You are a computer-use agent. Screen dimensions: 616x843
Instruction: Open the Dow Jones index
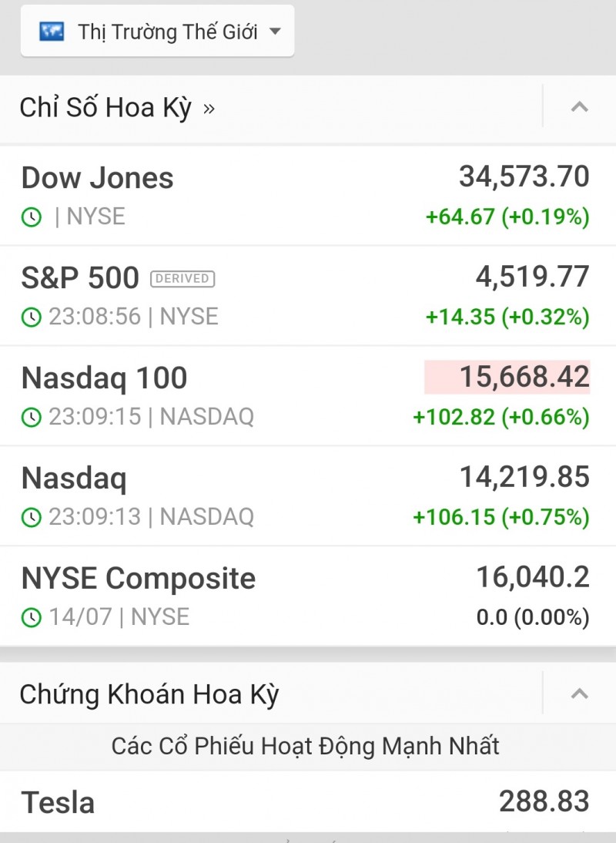[98, 178]
